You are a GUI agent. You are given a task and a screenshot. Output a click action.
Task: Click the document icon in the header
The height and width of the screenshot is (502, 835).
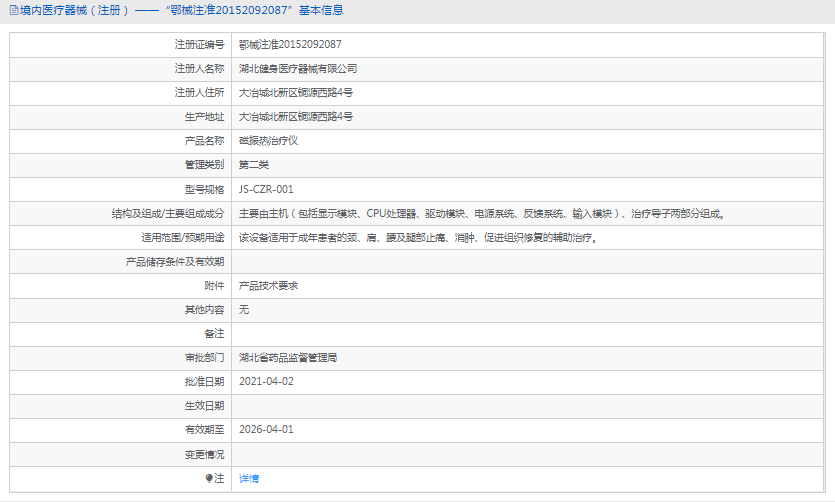pyautogui.click(x=14, y=10)
